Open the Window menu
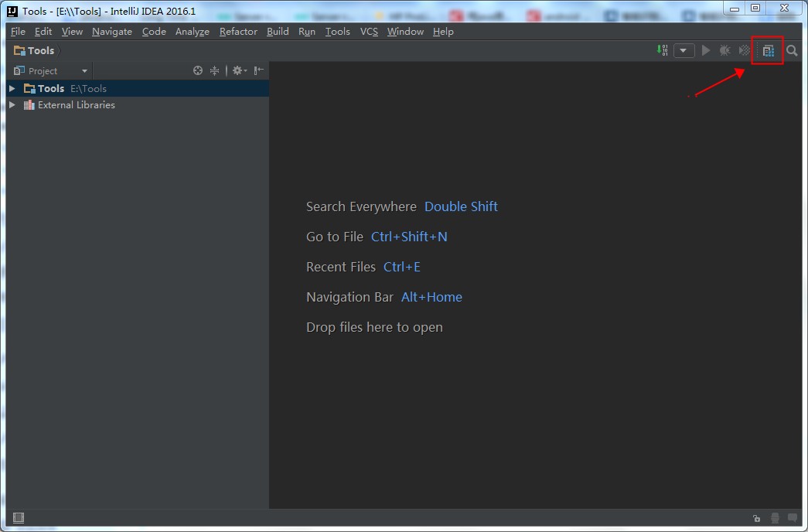The height and width of the screenshot is (532, 808). [x=405, y=32]
